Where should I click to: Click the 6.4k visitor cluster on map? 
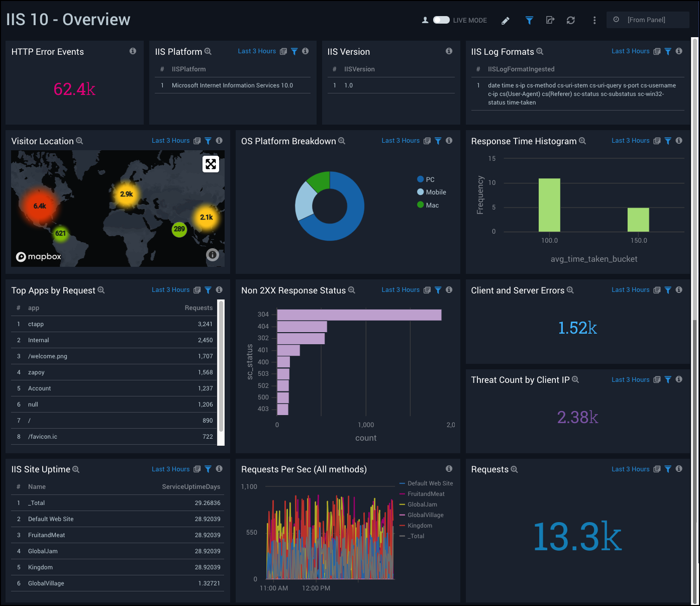pyautogui.click(x=40, y=206)
